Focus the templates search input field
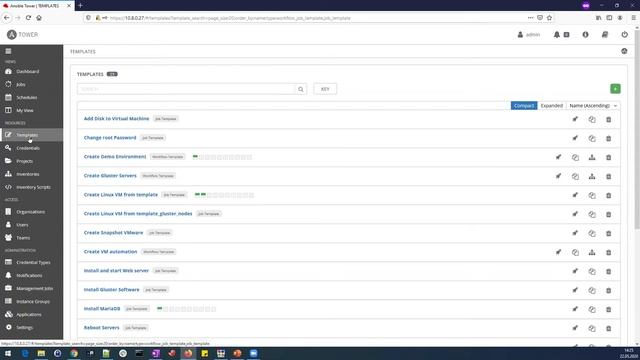This screenshot has height=360, width=640. click(187, 89)
